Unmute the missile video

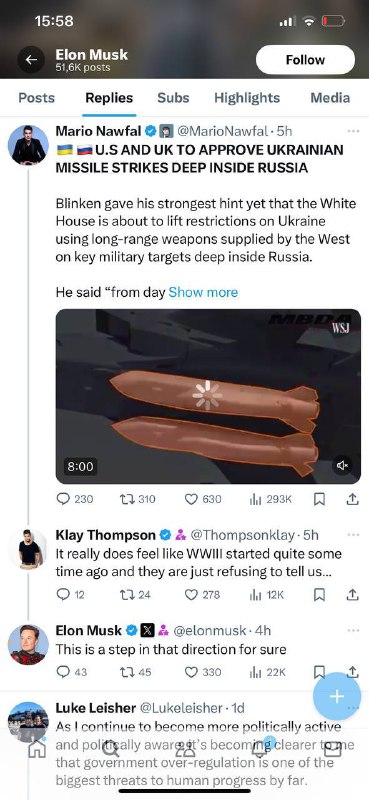(x=342, y=465)
